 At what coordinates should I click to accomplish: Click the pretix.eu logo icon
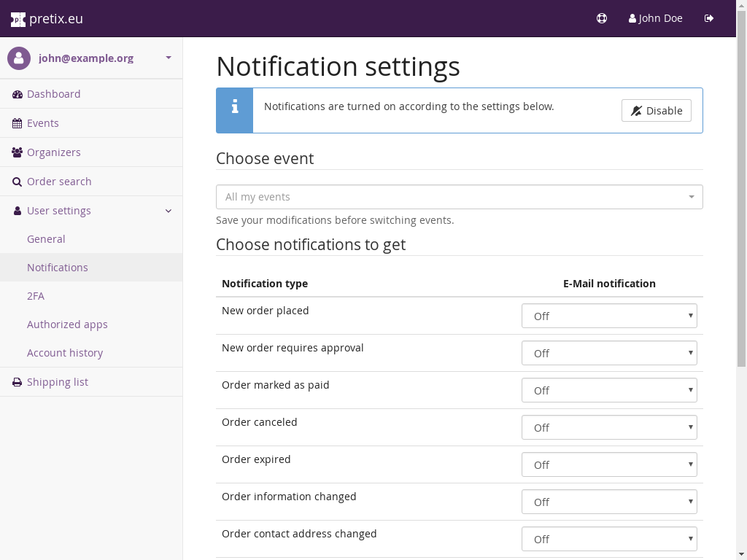coord(18,19)
